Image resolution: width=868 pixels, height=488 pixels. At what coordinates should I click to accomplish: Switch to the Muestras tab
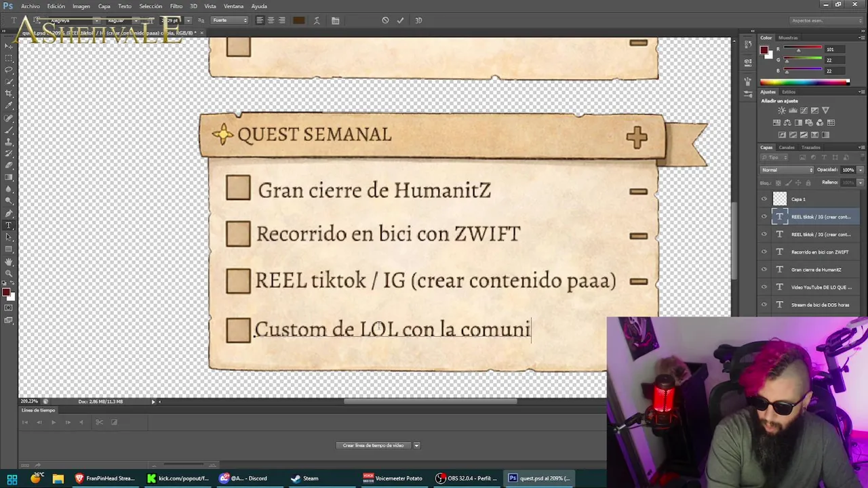(x=788, y=38)
